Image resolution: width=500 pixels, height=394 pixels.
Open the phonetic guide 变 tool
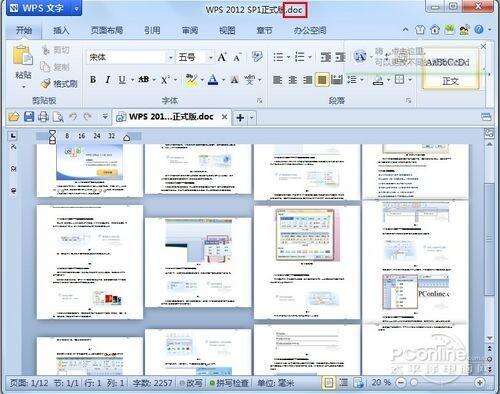[249, 80]
